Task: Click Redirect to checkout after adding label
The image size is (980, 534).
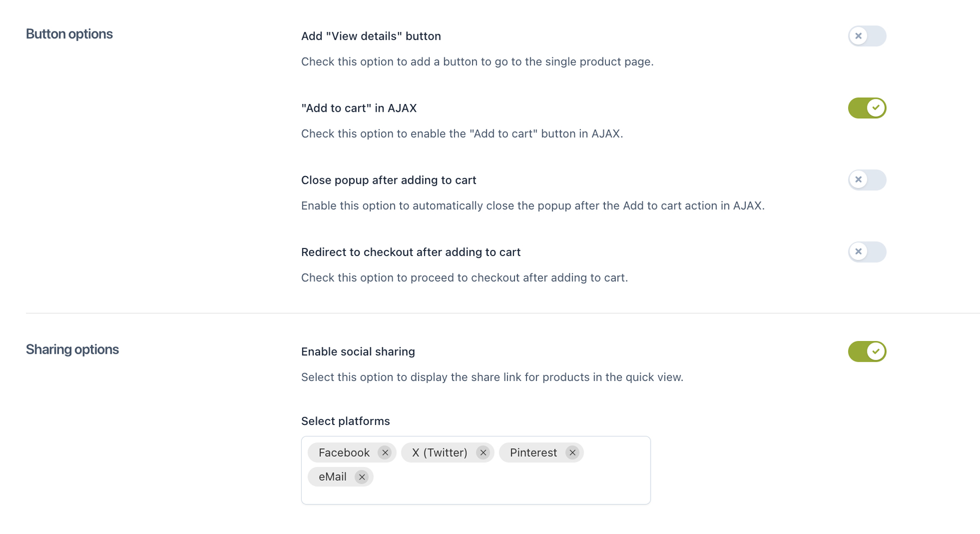Action: [x=411, y=252]
